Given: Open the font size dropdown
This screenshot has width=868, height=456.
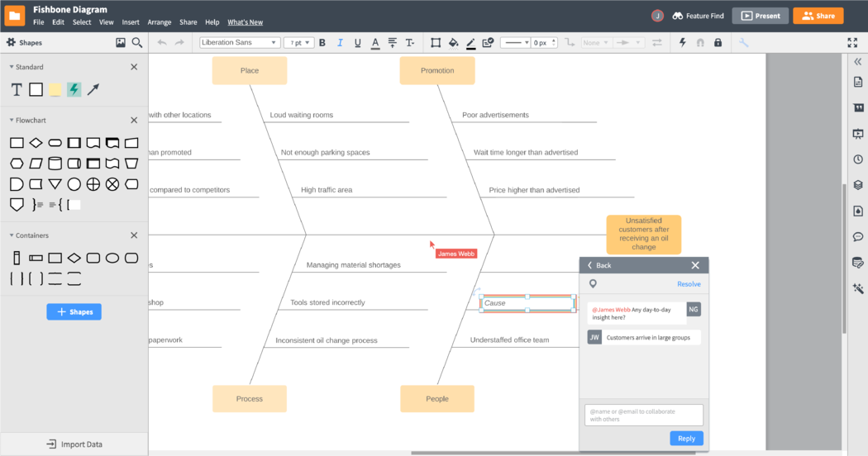Looking at the screenshot, I should coord(298,43).
